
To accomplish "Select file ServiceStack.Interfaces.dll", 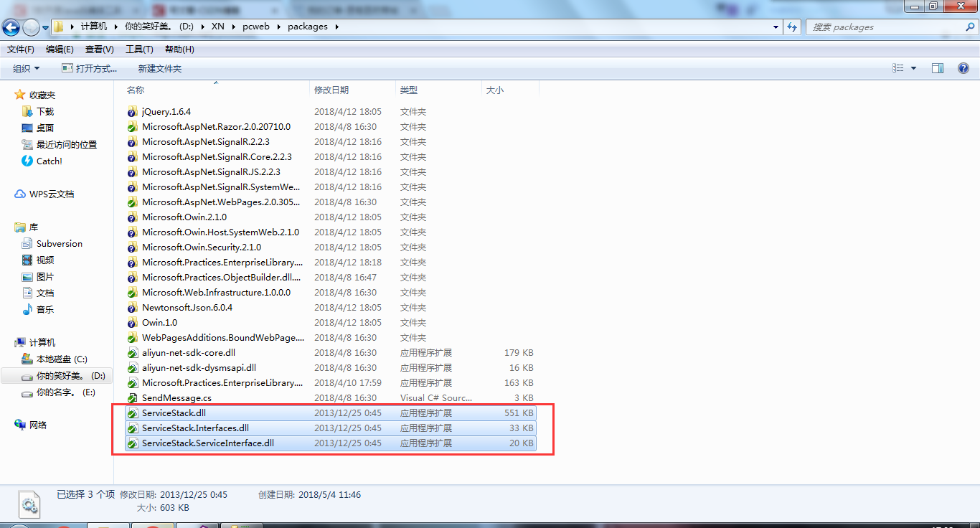I will 195,428.
